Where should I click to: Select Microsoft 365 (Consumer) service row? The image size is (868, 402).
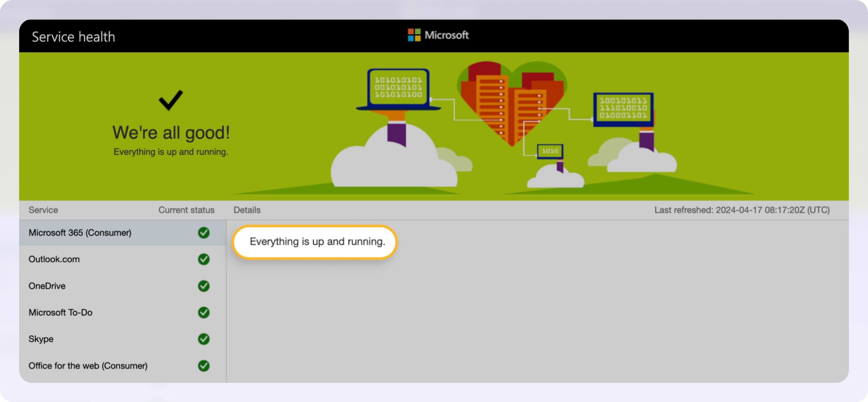pos(80,233)
